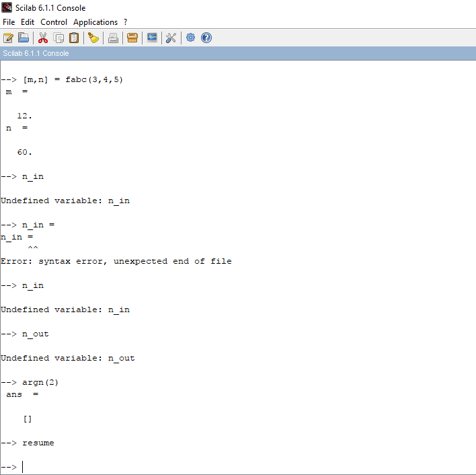Click the 'ans =' output label
The width and height of the screenshot is (476, 475).
click(x=22, y=394)
